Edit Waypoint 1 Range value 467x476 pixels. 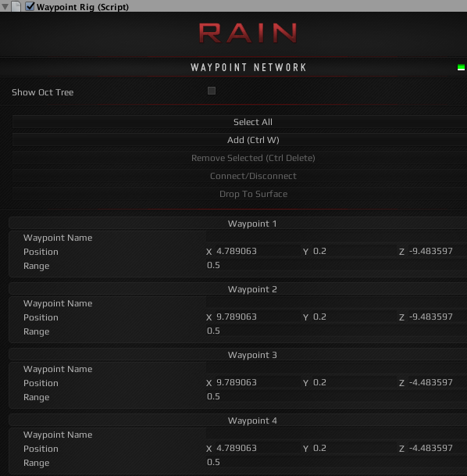point(337,265)
